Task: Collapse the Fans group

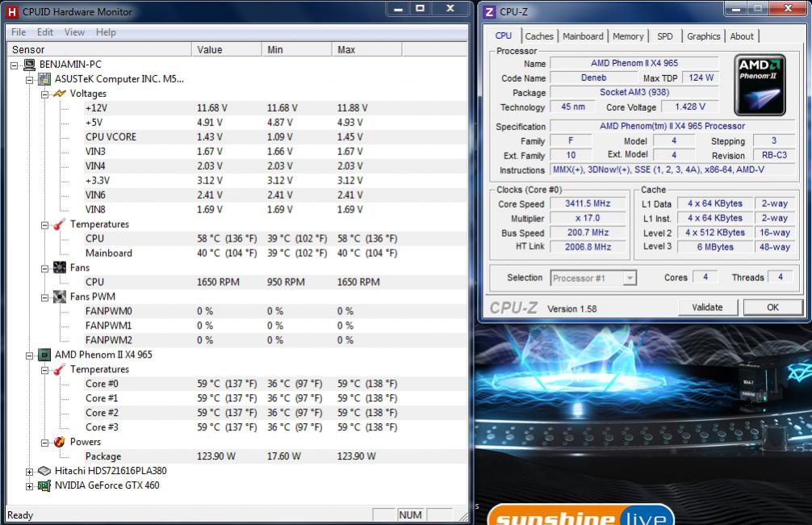Action: [x=44, y=268]
